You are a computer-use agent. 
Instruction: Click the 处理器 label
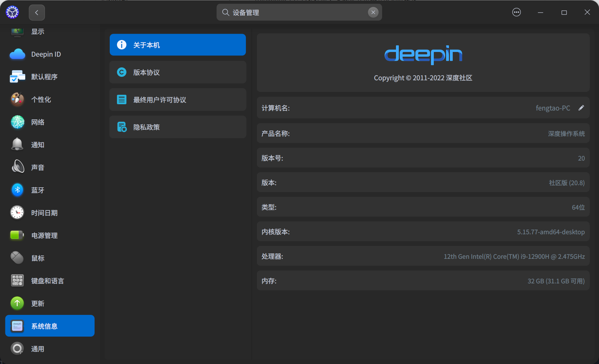coord(272,256)
